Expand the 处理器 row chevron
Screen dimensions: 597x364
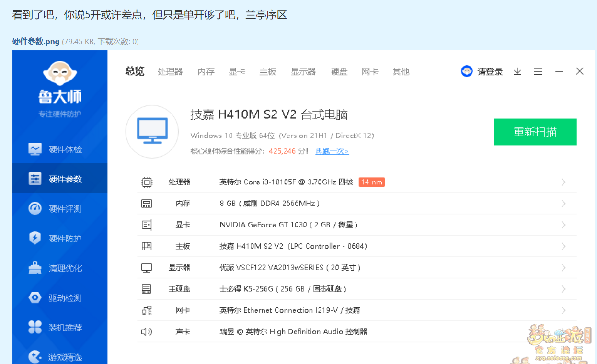click(x=564, y=182)
